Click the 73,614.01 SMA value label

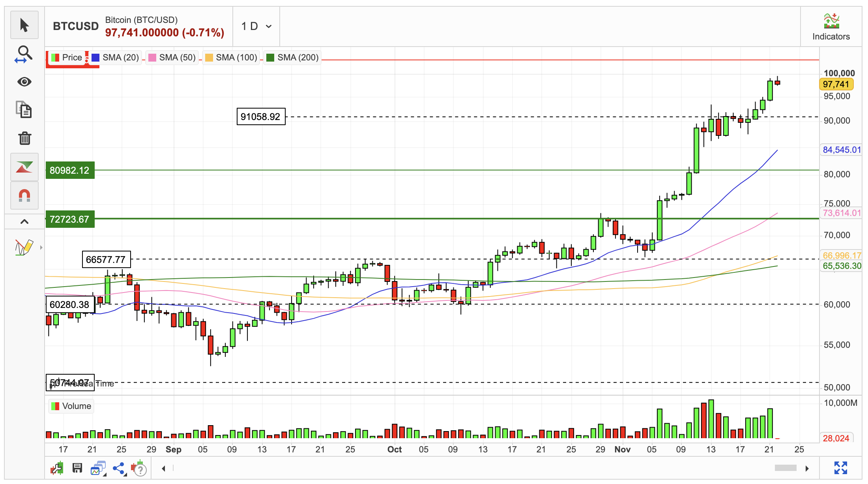point(842,213)
